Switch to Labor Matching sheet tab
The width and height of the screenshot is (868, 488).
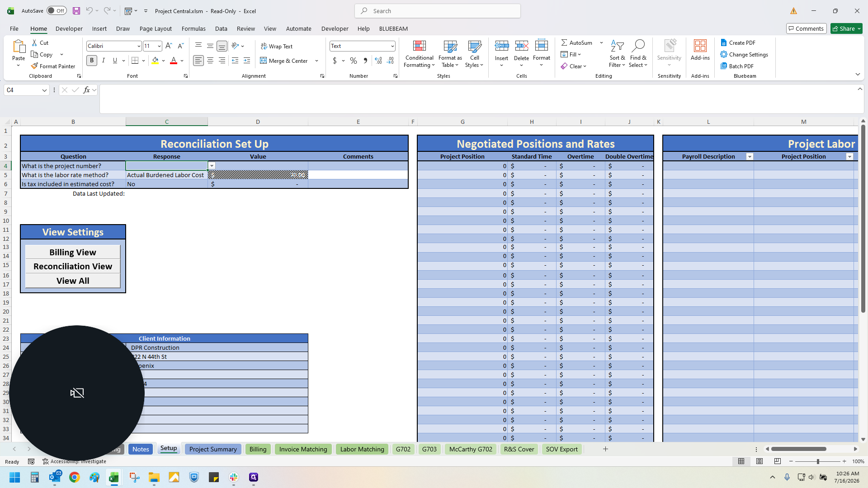362,449
